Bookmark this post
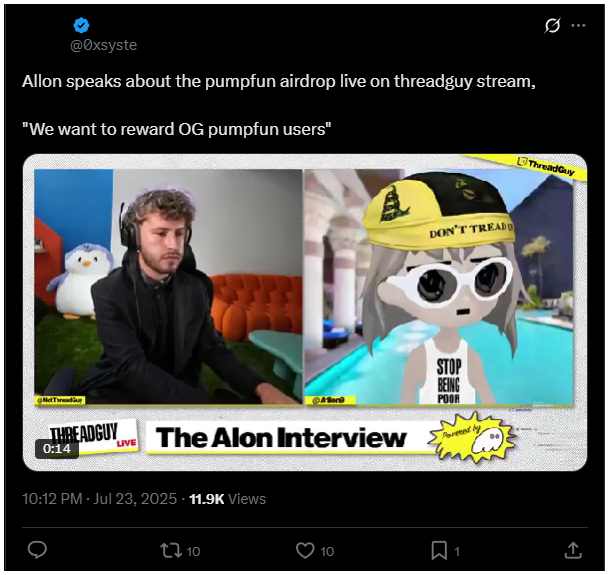The height and width of the screenshot is (575, 609). point(439,551)
